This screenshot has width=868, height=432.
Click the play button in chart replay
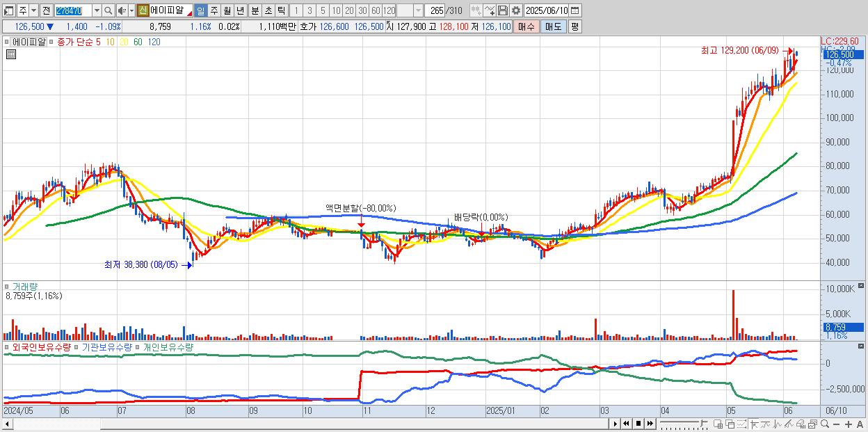pos(615,424)
